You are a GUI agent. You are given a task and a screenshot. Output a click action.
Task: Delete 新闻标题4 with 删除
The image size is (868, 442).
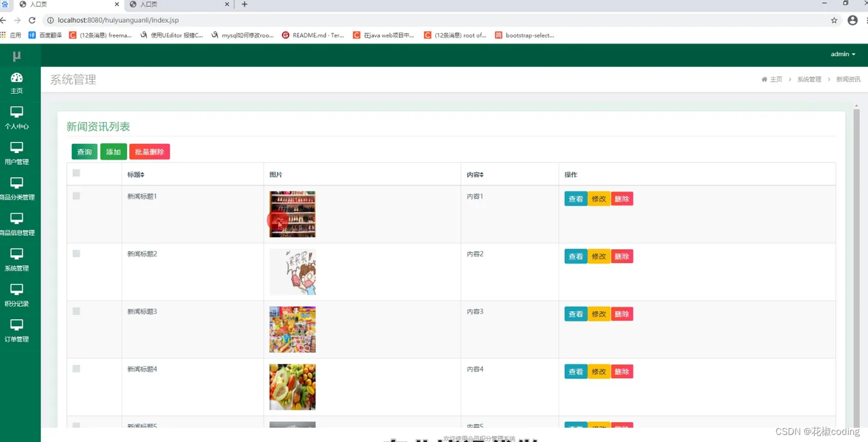click(622, 372)
